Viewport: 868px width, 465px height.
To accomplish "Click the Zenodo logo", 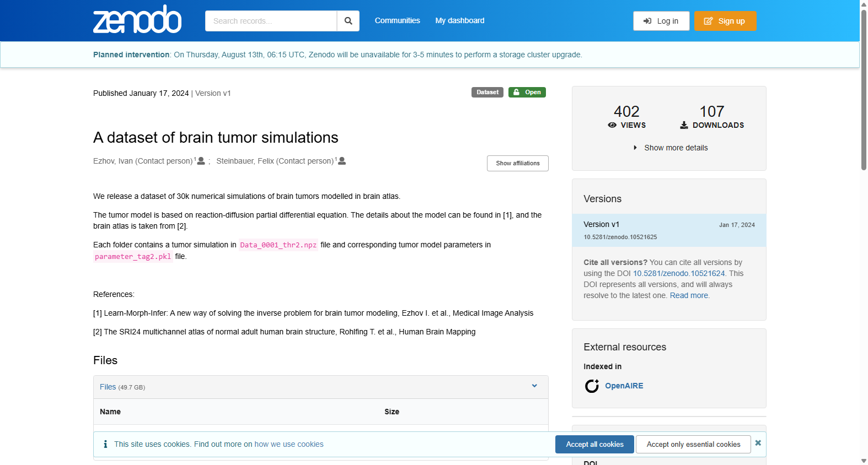I will 137,20.
